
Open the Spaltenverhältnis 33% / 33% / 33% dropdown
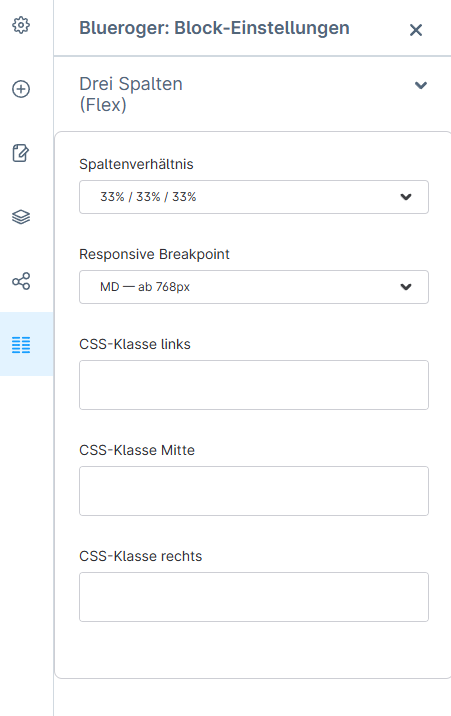(x=254, y=197)
